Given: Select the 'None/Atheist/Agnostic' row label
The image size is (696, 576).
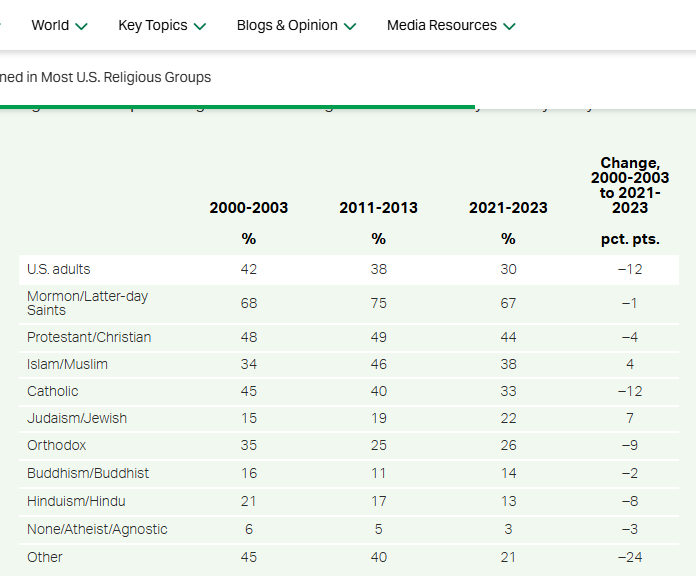Looking at the screenshot, I should [x=97, y=529].
